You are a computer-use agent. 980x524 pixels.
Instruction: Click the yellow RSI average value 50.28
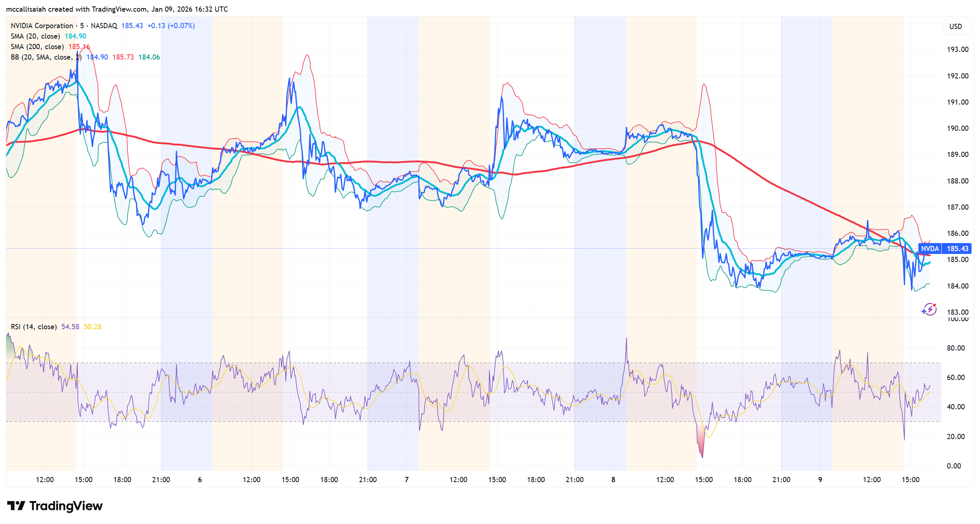pyautogui.click(x=93, y=327)
